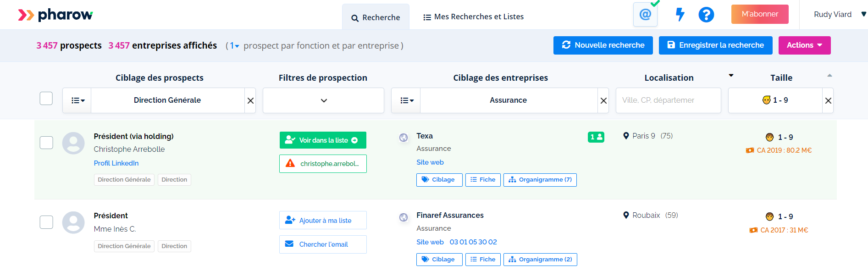The height and width of the screenshot is (277, 868).
Task: Open Organigramme (7) for Texa
Action: pyautogui.click(x=540, y=180)
